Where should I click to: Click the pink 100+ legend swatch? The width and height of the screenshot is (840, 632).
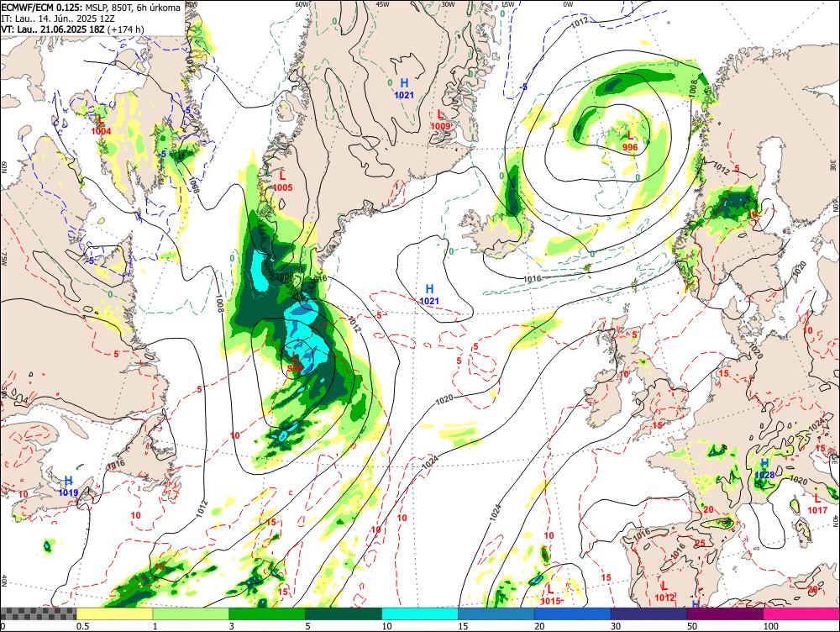coord(801,614)
